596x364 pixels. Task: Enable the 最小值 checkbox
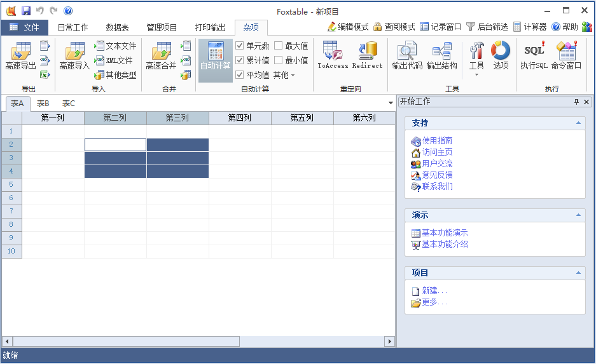(x=279, y=60)
